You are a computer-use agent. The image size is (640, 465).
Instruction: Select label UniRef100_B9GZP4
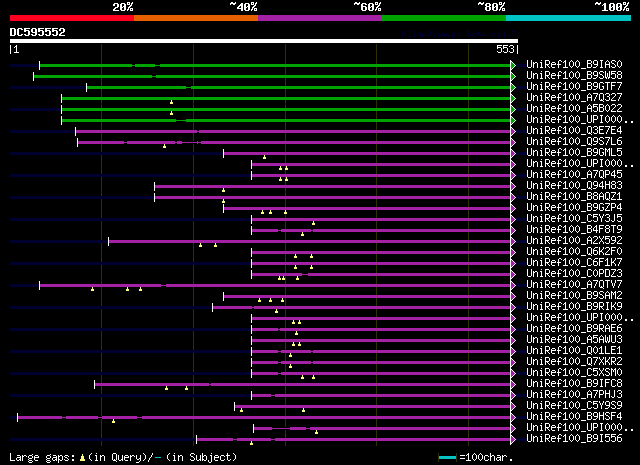click(574, 207)
